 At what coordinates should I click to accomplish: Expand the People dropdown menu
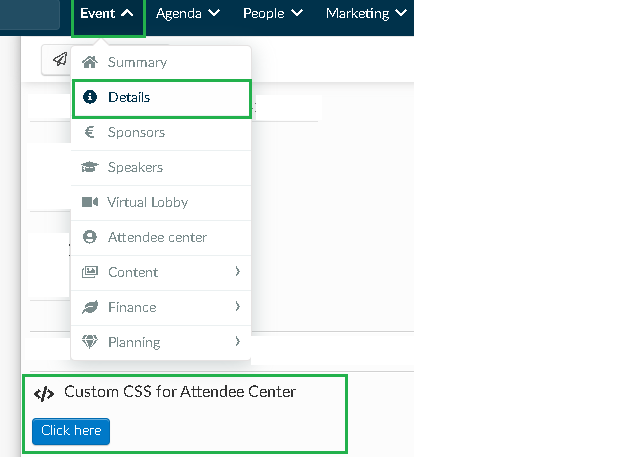coord(273,14)
